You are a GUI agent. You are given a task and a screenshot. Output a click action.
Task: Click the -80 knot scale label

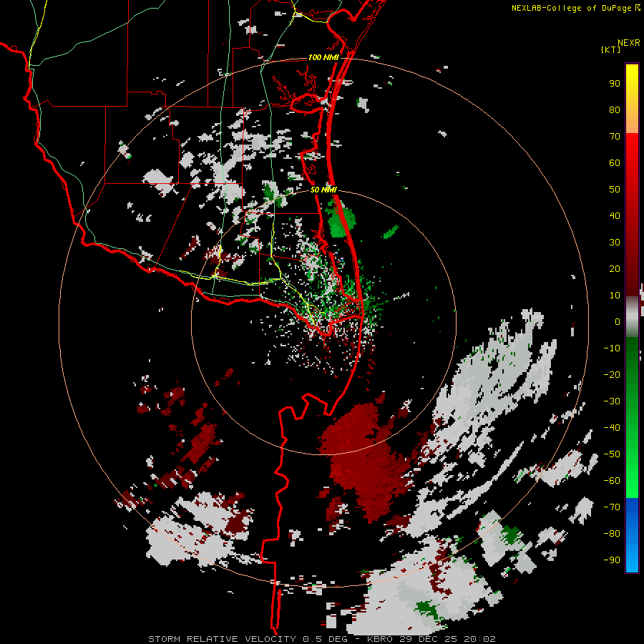coord(612,534)
